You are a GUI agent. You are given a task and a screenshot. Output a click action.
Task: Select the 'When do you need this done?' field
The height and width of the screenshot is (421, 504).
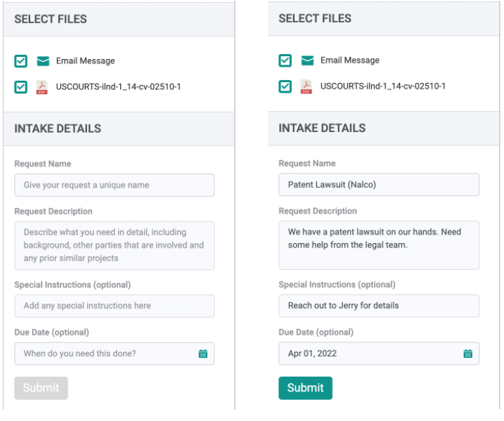(x=105, y=354)
